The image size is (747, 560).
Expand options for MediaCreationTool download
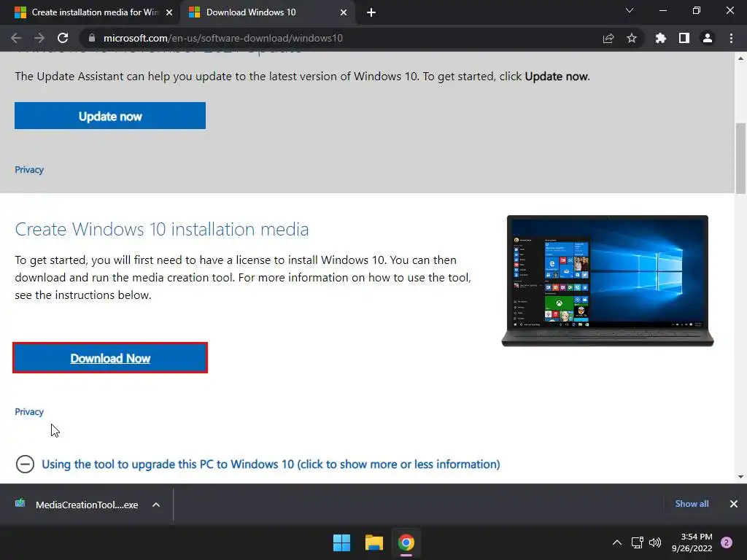[156, 505]
